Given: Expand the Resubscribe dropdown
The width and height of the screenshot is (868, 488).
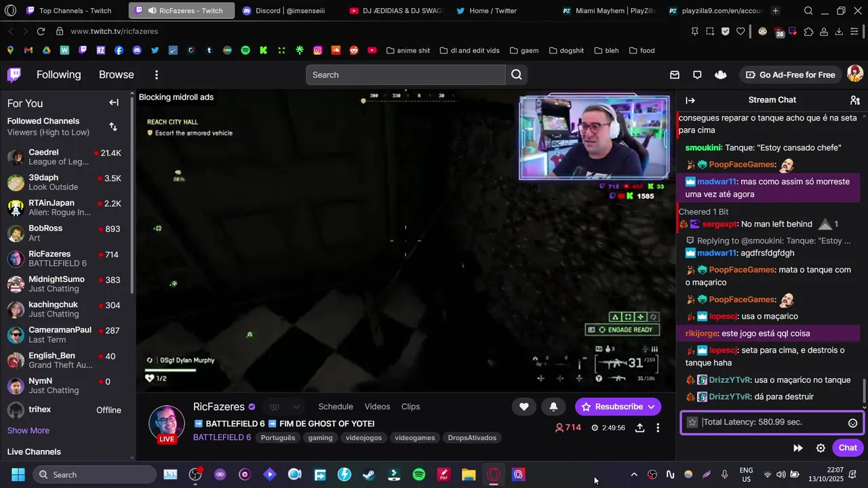Looking at the screenshot, I should pos(651,407).
